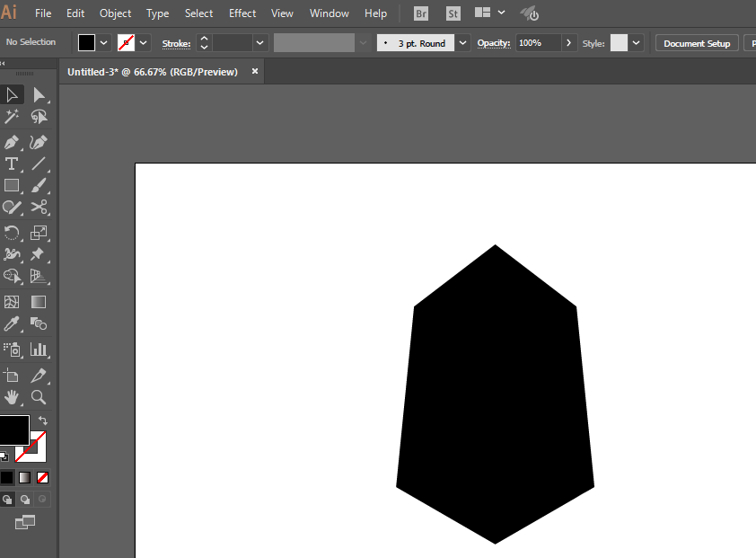Enable Draw Behind drawing mode
Viewport: 756px width, 558px height.
coord(24,500)
